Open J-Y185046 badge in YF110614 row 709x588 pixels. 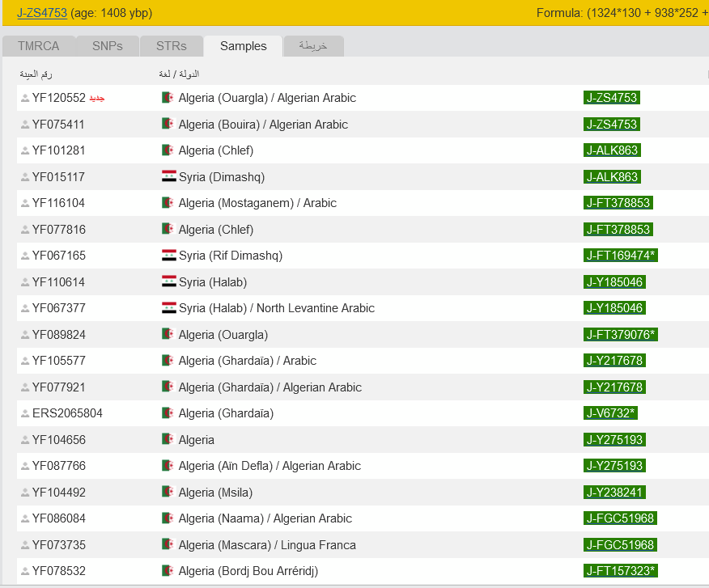tap(614, 281)
